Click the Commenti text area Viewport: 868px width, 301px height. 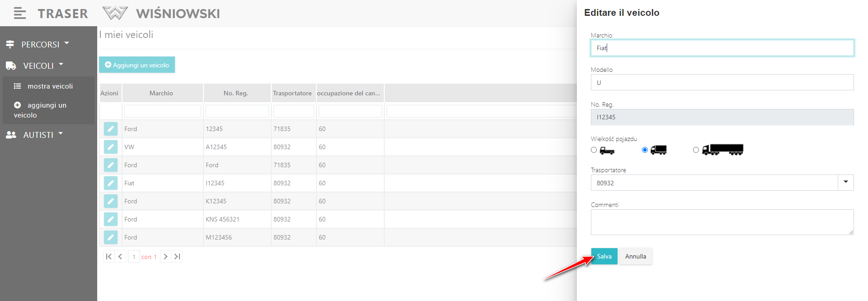pyautogui.click(x=722, y=222)
